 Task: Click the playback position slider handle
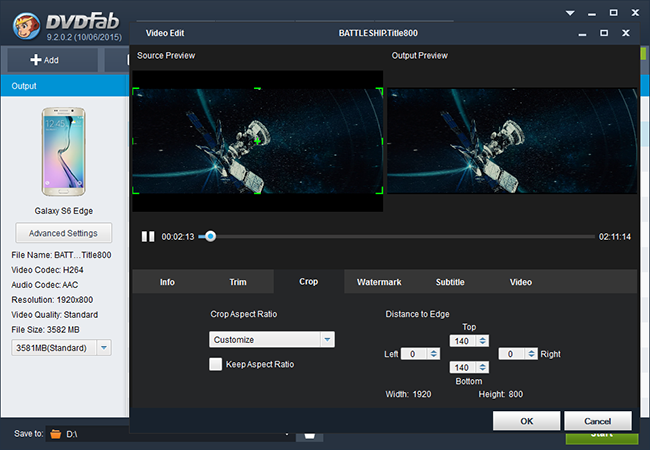211,236
